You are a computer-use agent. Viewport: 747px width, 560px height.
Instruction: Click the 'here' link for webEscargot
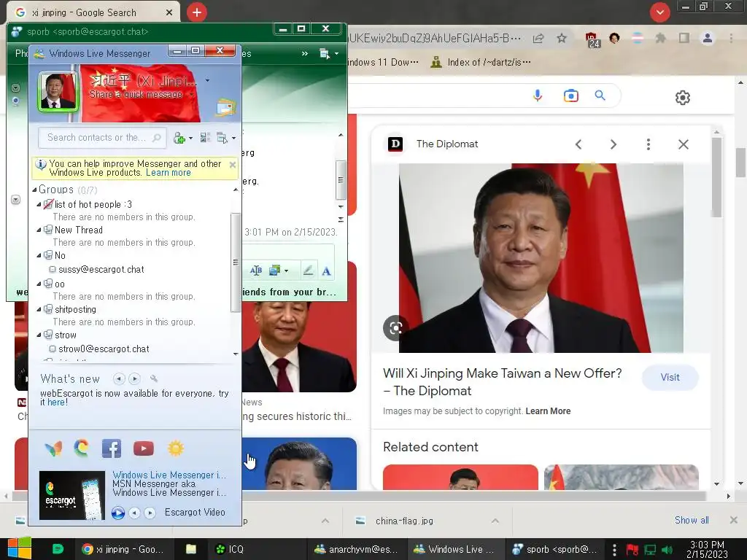55,402
